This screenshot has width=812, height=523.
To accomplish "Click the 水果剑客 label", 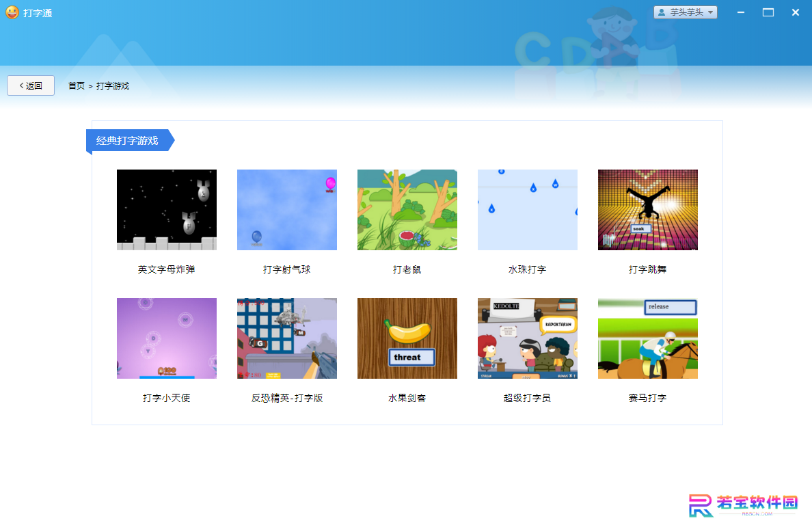I will (407, 398).
